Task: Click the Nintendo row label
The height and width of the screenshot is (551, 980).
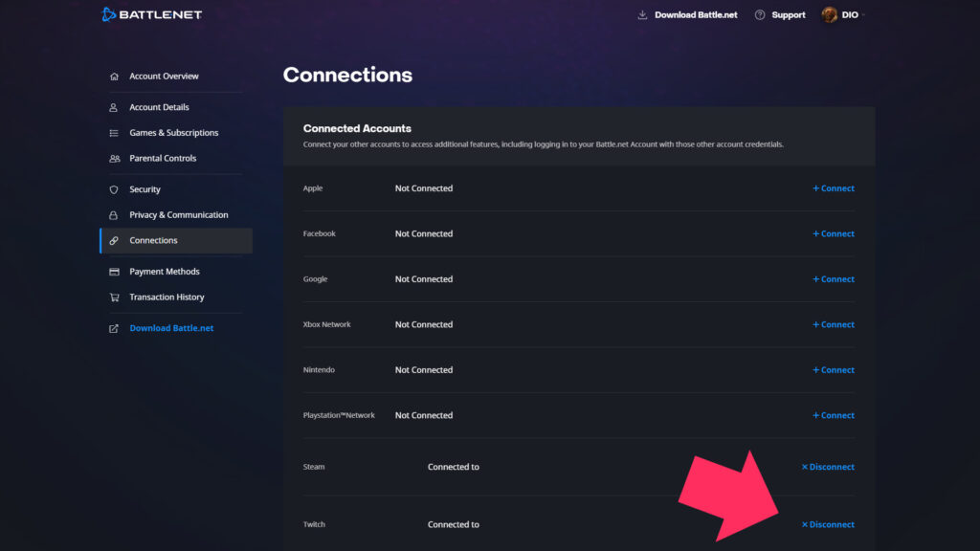Action: (319, 370)
